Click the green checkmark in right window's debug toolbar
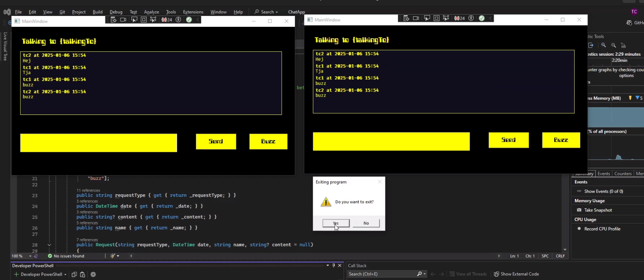 (482, 18)
